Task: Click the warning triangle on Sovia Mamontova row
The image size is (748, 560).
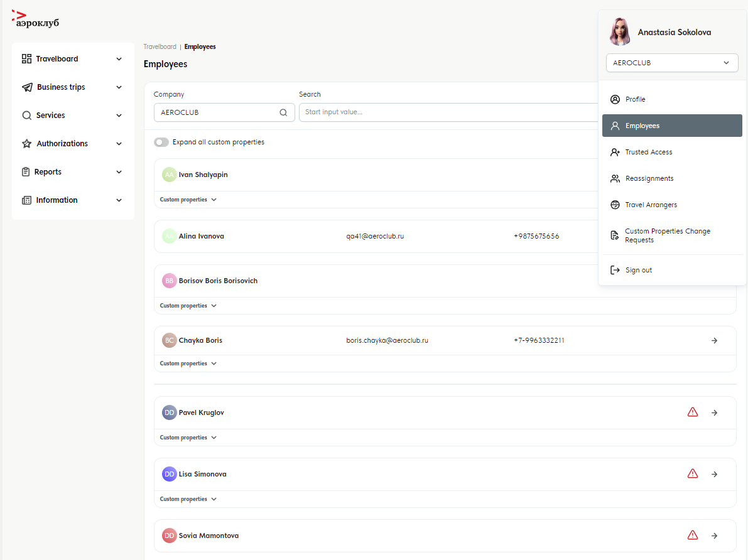Action: [x=693, y=535]
